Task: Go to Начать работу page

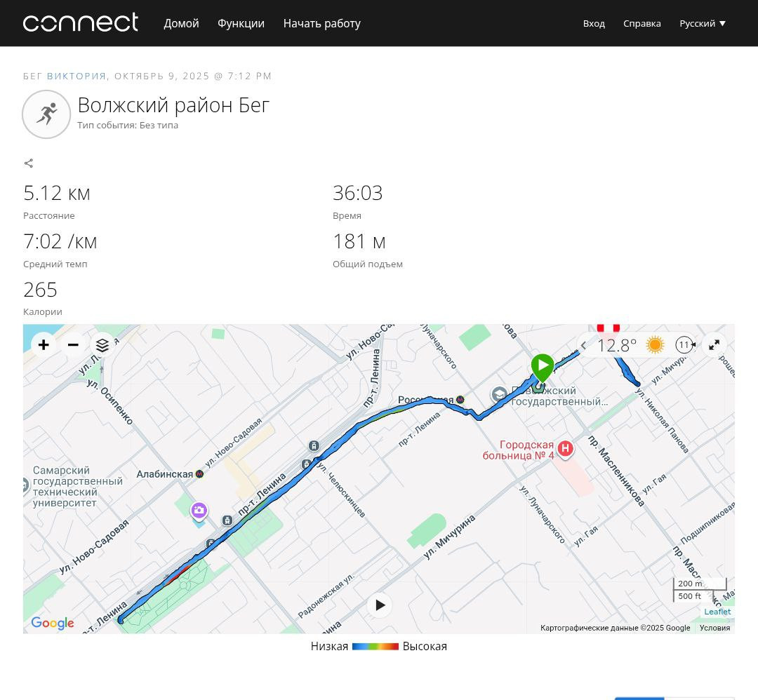Action: tap(322, 23)
